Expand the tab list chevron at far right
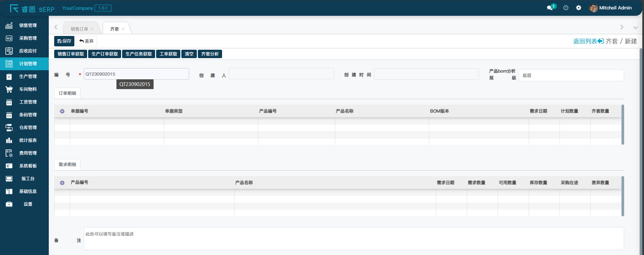This screenshot has width=644, height=255. pyautogui.click(x=635, y=28)
